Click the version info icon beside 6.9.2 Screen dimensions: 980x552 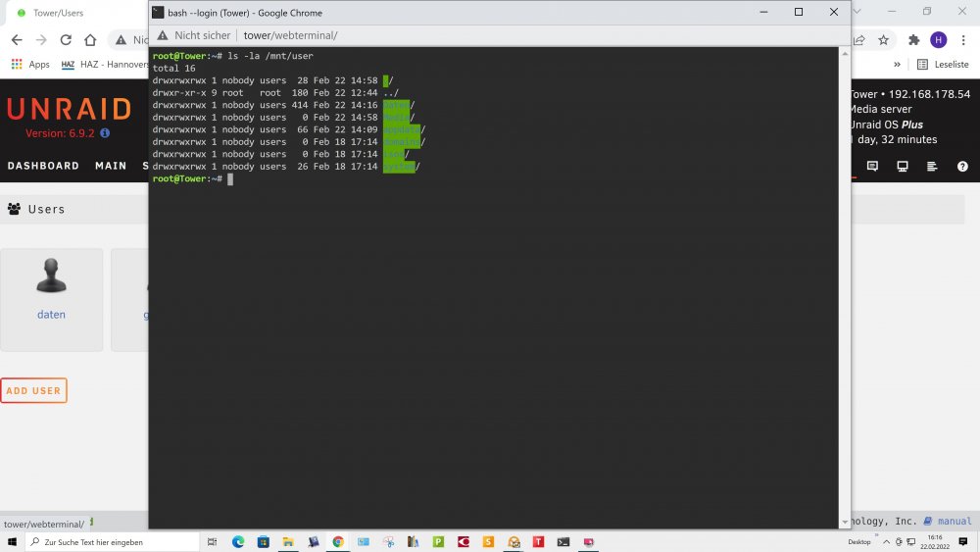tap(105, 133)
